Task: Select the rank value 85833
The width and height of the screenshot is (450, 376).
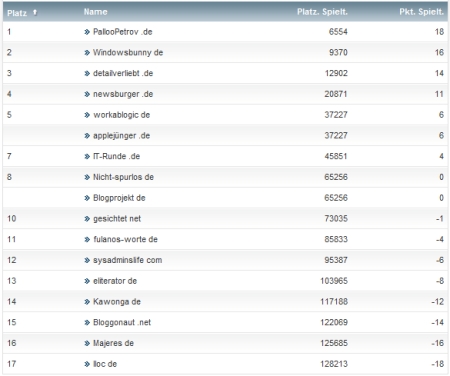Action: pyautogui.click(x=336, y=239)
